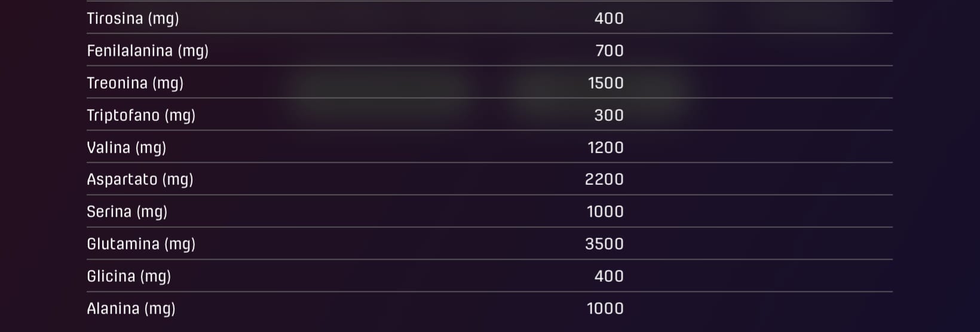
Task: Click the Tirosina (mg) row label
Action: pyautogui.click(x=133, y=19)
